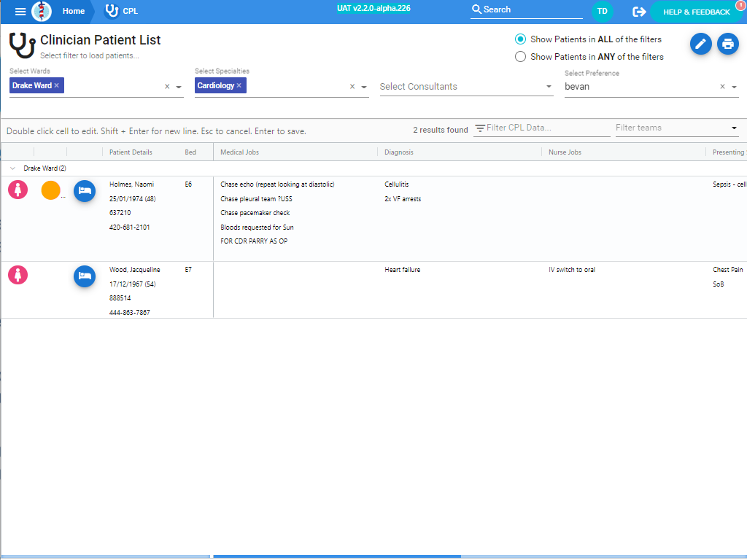Image resolution: width=747 pixels, height=560 pixels.
Task: Click 'Chase pleural team ?USS' job
Action: point(256,199)
